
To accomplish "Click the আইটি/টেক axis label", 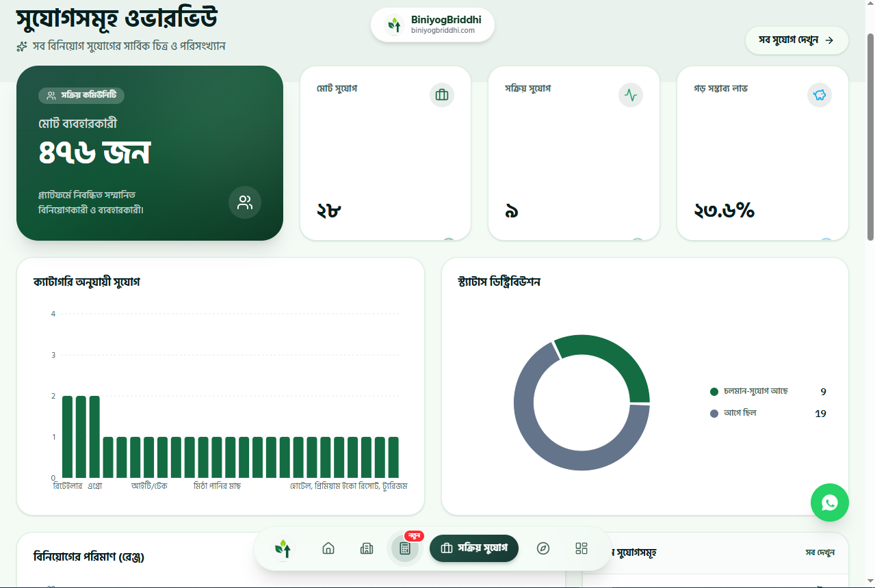I will click(149, 486).
